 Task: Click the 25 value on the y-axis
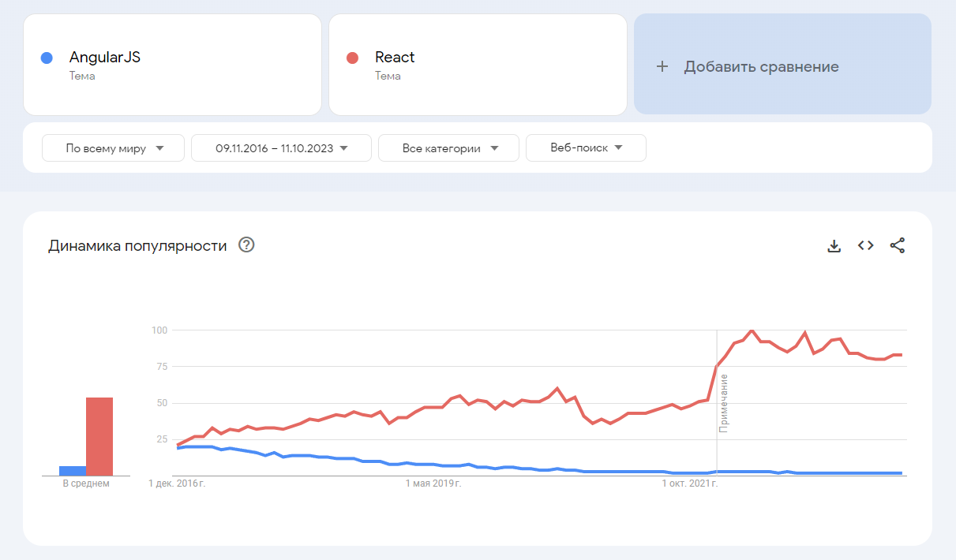161,439
